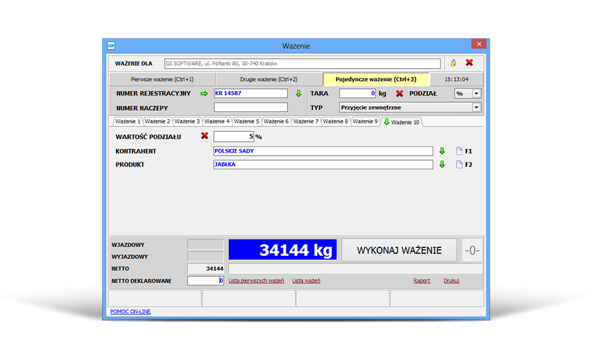Click the Pomoc on-line link
The height and width of the screenshot is (364, 595).
(130, 312)
